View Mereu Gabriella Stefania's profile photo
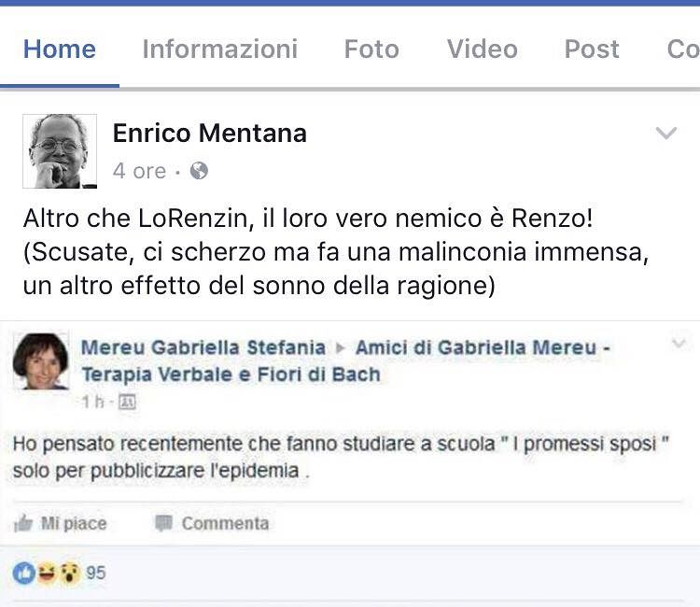This screenshot has height=607, width=700. pyautogui.click(x=40, y=360)
